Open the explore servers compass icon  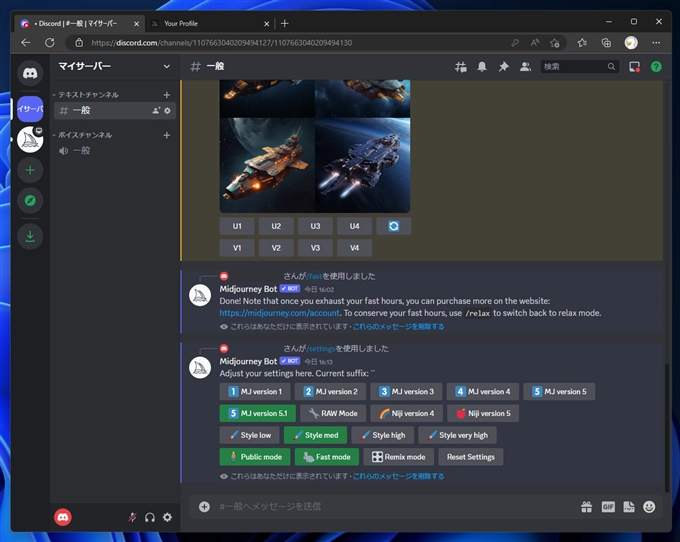[x=30, y=200]
